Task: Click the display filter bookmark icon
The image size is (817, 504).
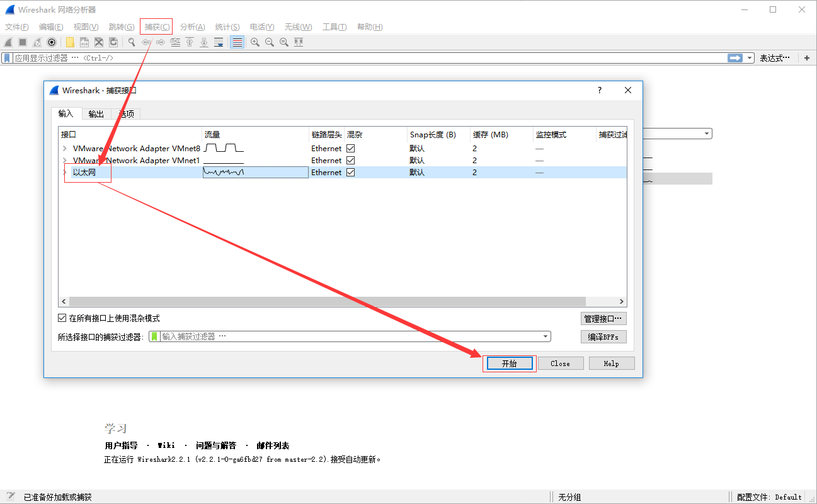Action: [7, 58]
